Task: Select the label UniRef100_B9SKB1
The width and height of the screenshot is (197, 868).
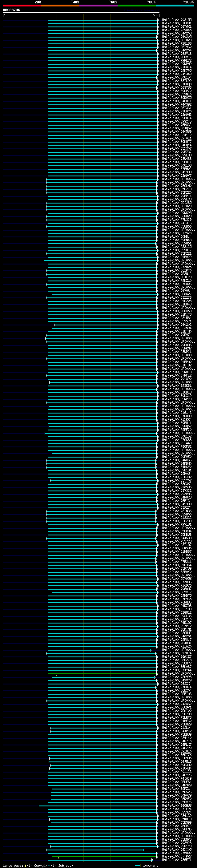Action: click(177, 386)
